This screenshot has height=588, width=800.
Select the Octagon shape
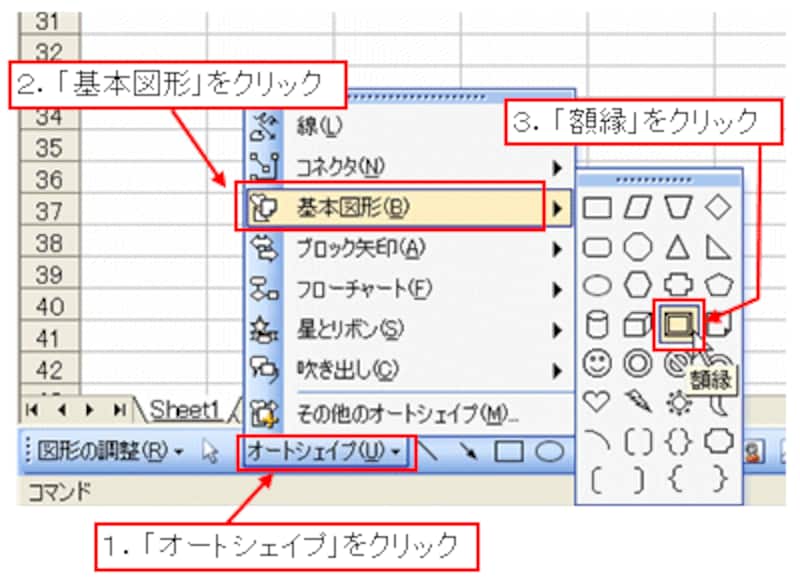pos(638,248)
